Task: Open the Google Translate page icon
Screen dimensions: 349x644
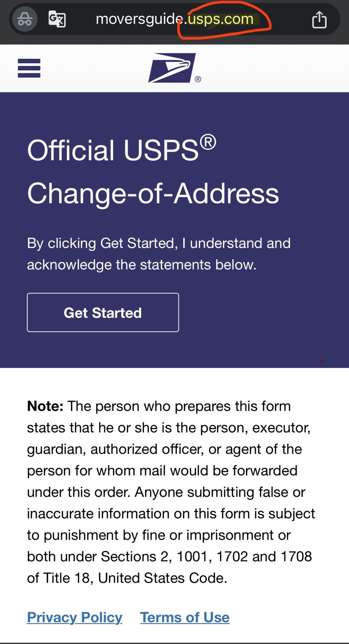Action: [x=57, y=19]
